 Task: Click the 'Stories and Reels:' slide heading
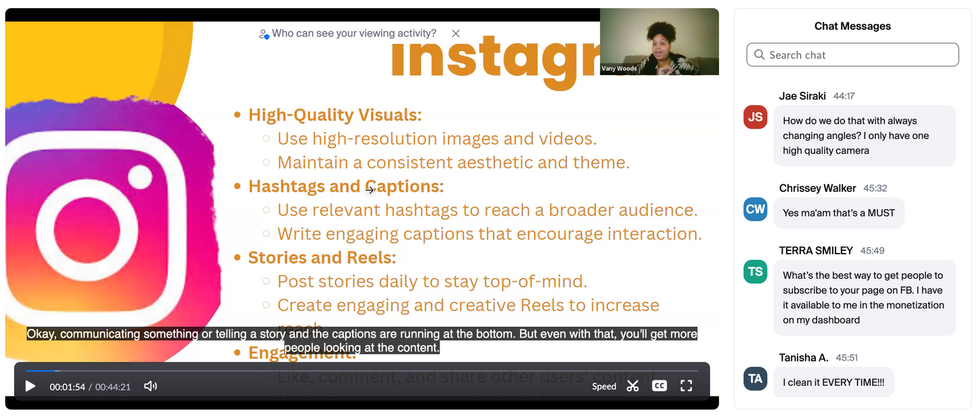click(x=322, y=258)
